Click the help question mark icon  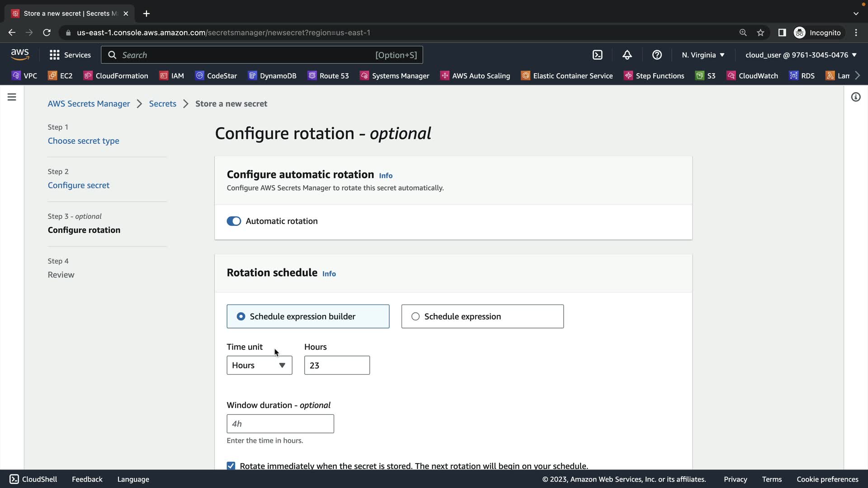pos(657,55)
